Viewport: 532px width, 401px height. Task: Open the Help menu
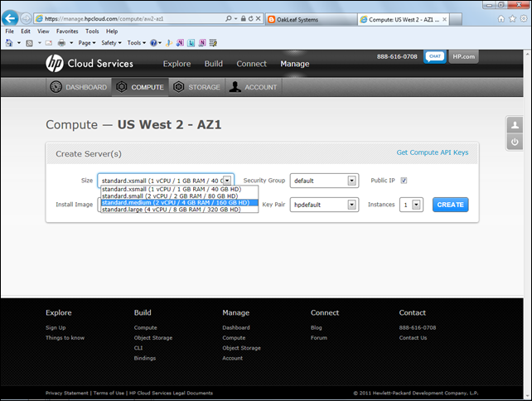click(112, 31)
